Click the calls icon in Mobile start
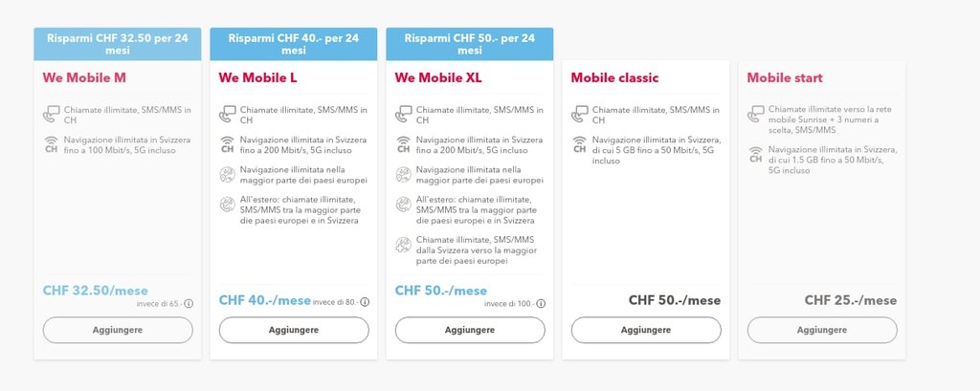 coord(755,115)
